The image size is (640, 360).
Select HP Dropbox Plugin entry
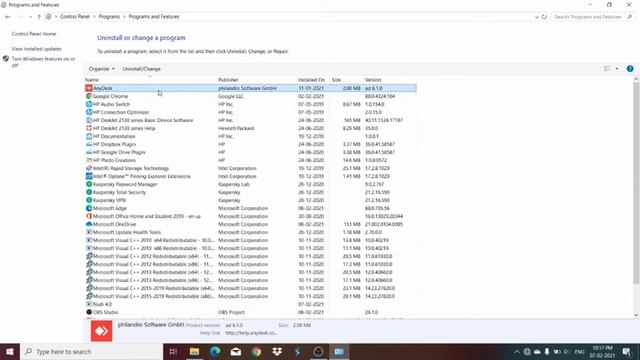click(251, 144)
